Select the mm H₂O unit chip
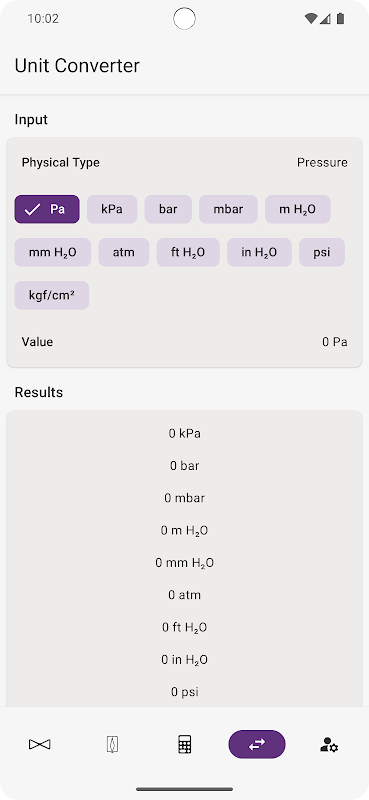Image resolution: width=369 pixels, height=800 pixels. 53,252
